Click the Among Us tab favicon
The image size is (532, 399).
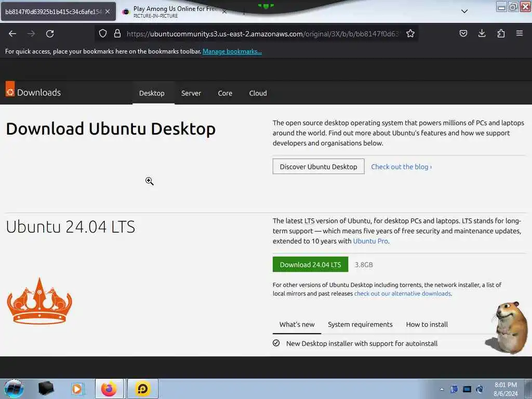pos(126,12)
